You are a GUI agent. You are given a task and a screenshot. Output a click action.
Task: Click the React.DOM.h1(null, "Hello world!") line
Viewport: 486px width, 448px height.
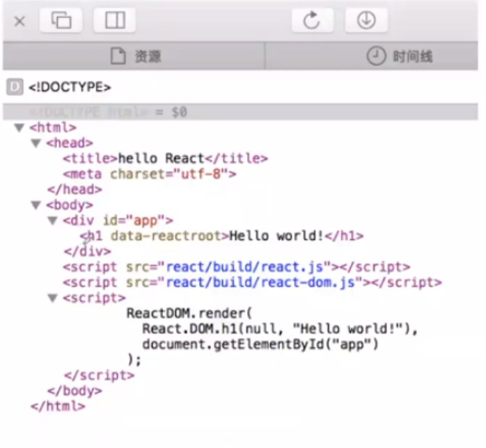click(280, 329)
